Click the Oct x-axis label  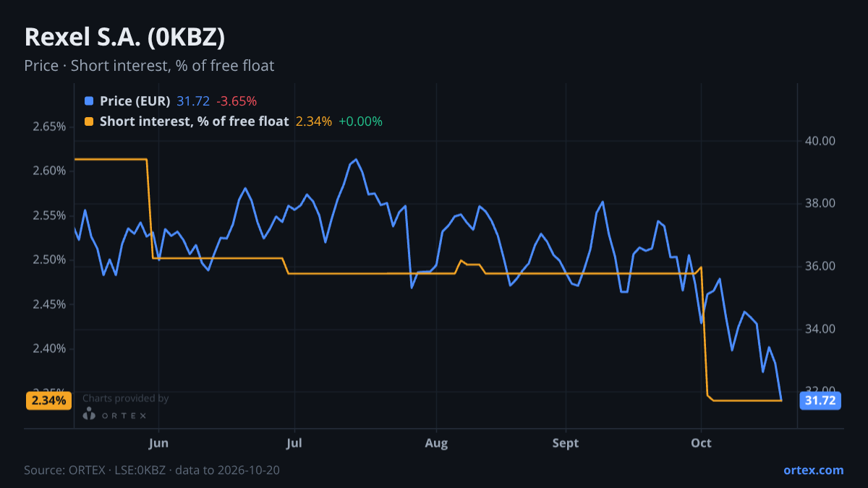702,443
